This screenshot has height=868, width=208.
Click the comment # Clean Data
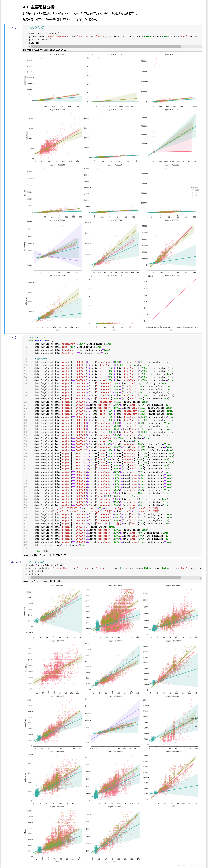(x=37, y=337)
